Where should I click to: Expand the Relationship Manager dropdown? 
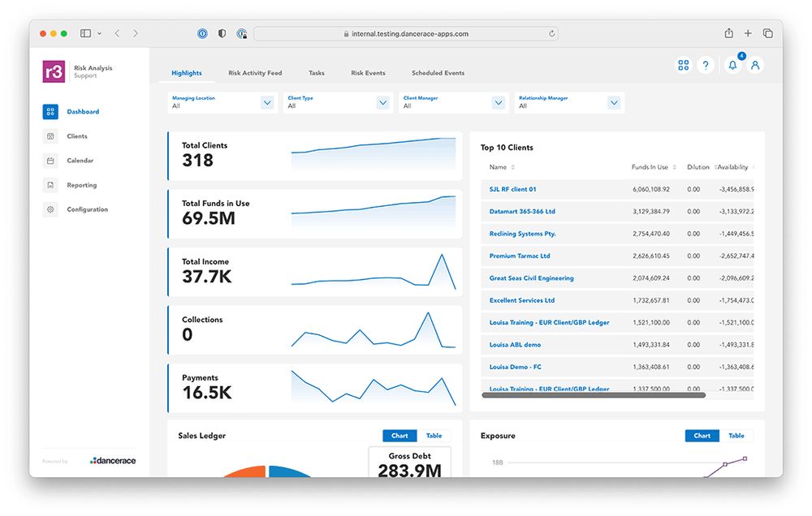(x=613, y=103)
